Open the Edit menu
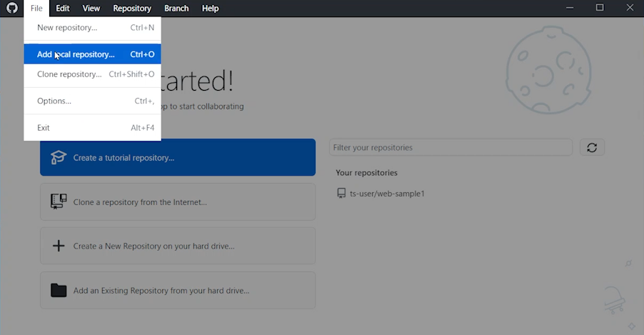Viewport: 644px width, 335px height. tap(62, 9)
